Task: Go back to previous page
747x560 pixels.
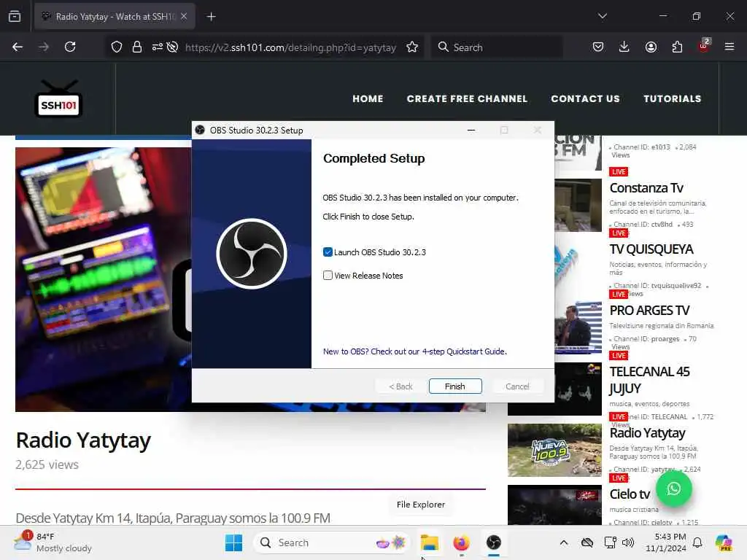Action: coord(18,47)
